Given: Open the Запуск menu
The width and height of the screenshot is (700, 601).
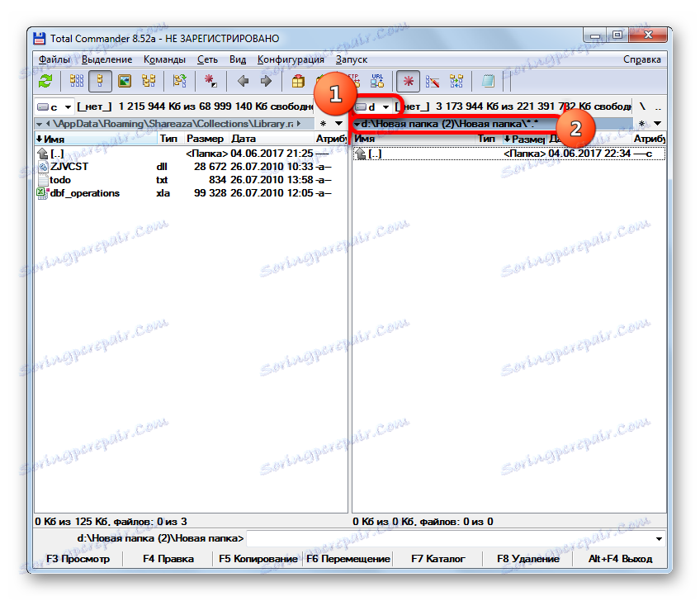Looking at the screenshot, I should click(352, 59).
